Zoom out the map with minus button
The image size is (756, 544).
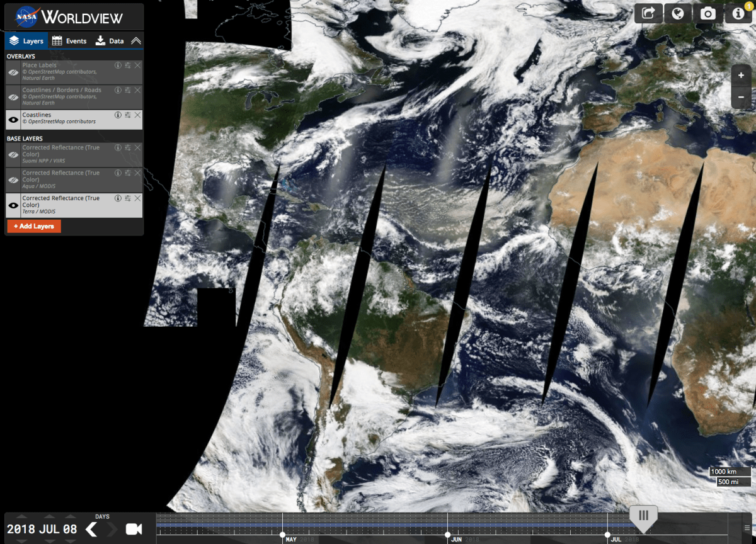741,97
